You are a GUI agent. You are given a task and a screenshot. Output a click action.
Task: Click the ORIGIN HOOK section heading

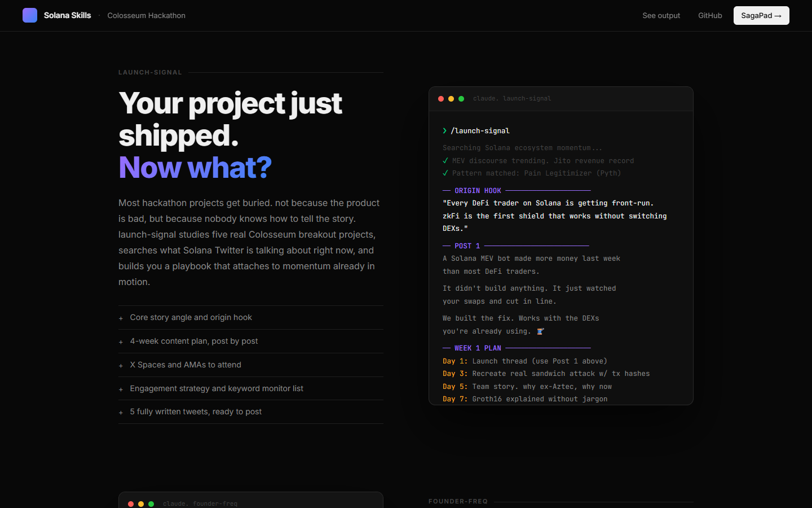click(x=478, y=191)
